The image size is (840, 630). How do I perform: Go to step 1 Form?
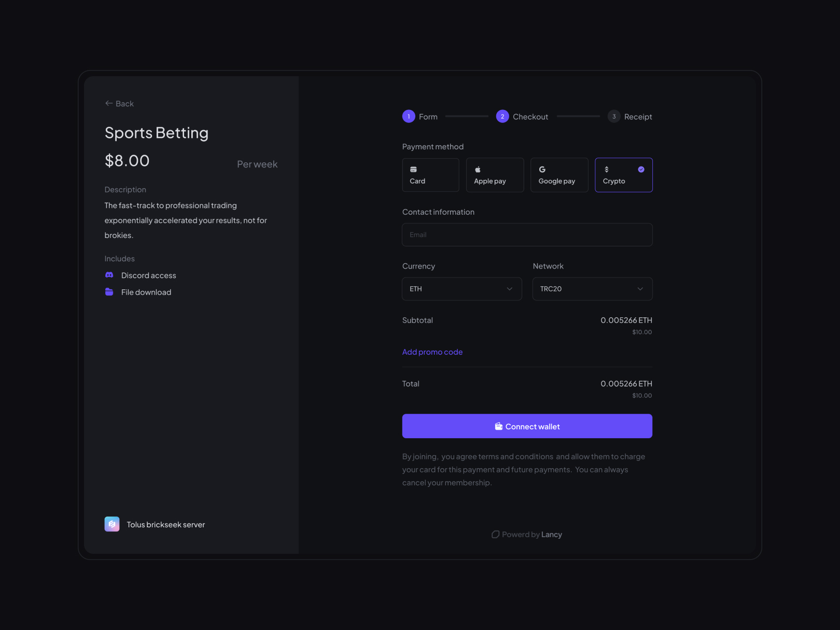click(x=420, y=117)
